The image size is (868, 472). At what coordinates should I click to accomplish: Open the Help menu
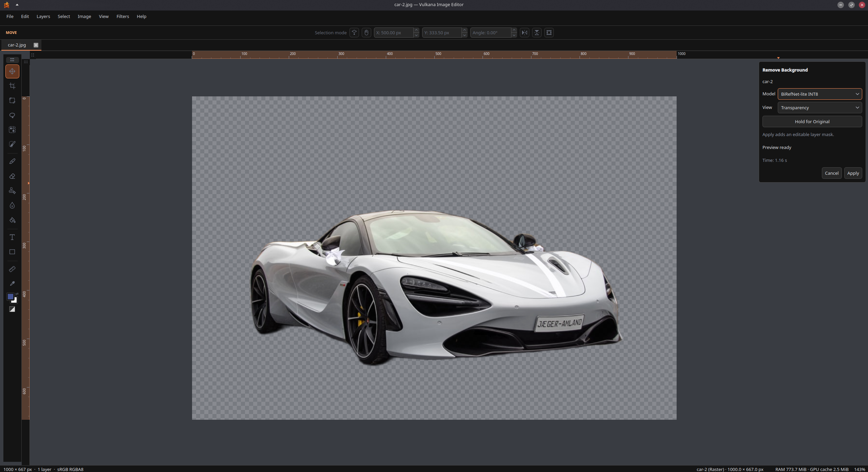[141, 16]
